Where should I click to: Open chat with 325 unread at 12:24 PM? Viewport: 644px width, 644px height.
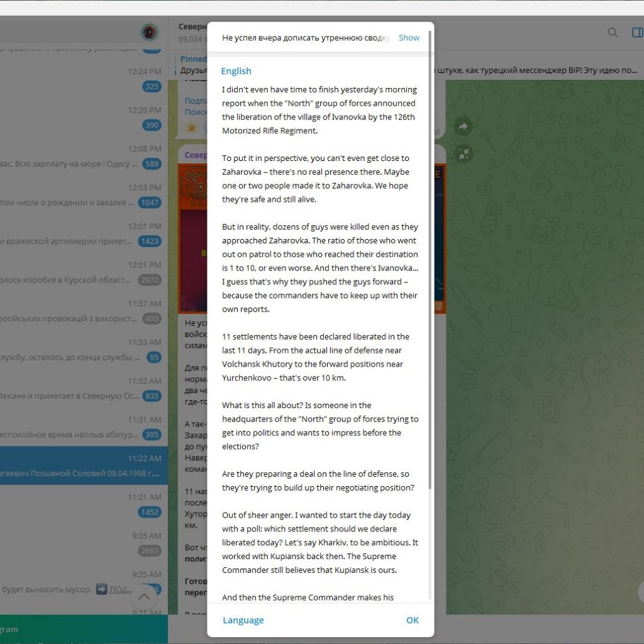pos(84,79)
